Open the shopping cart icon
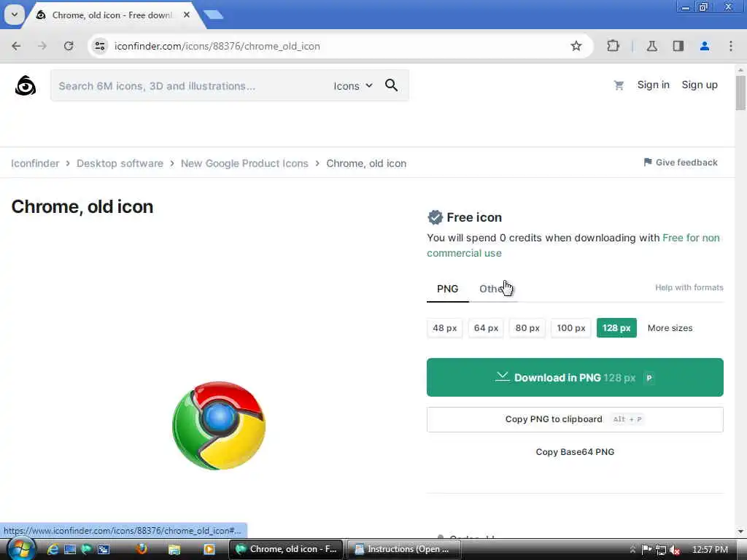Viewport: 747px width, 560px height. point(619,85)
